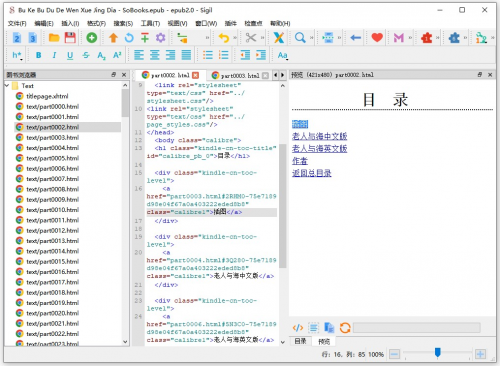Image resolution: width=500 pixels, height=366 pixels.
Task: Click the preview progress bar
Action: (417, 328)
